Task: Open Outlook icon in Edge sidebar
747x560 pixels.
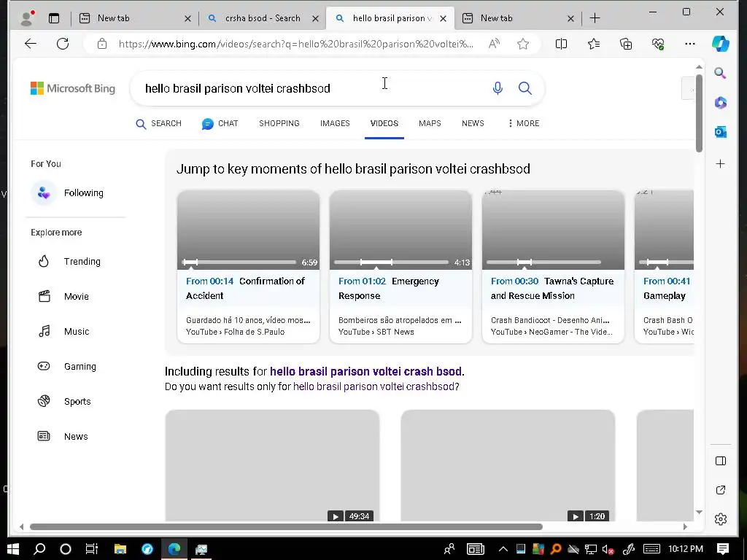Action: pos(720,132)
